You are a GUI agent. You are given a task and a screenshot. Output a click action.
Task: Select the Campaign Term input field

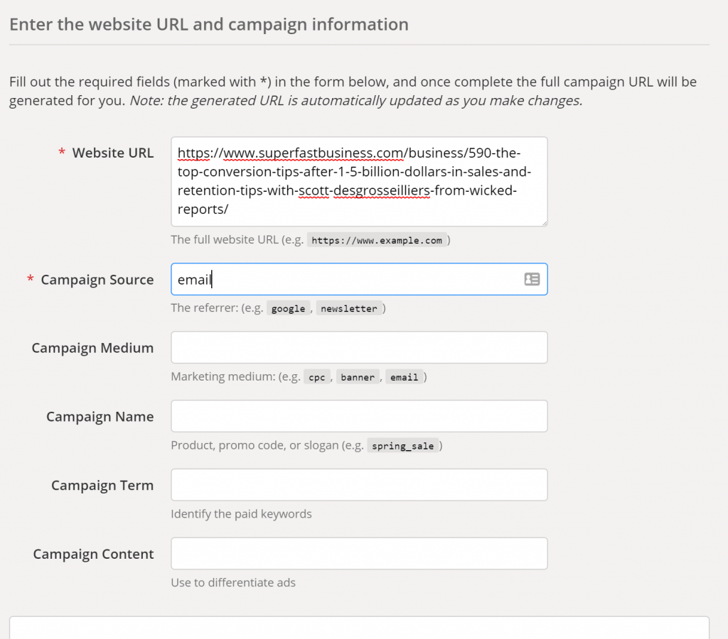coord(359,485)
